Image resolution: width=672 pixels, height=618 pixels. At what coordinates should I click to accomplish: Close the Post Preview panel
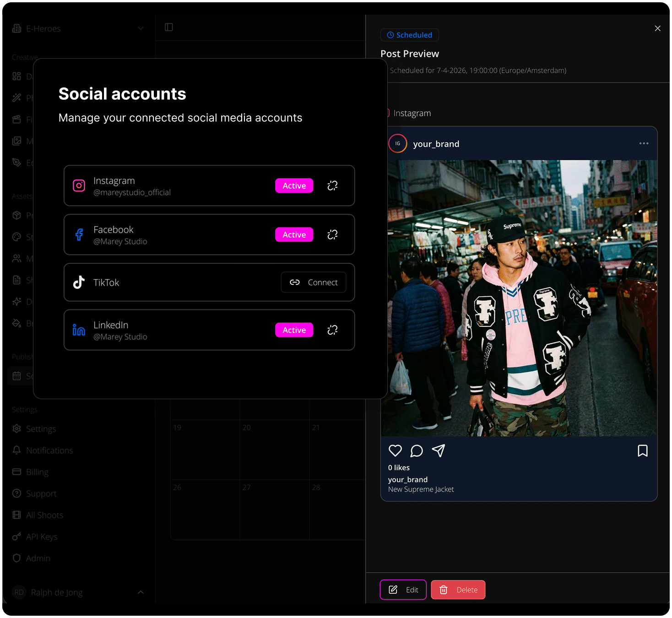pyautogui.click(x=657, y=28)
